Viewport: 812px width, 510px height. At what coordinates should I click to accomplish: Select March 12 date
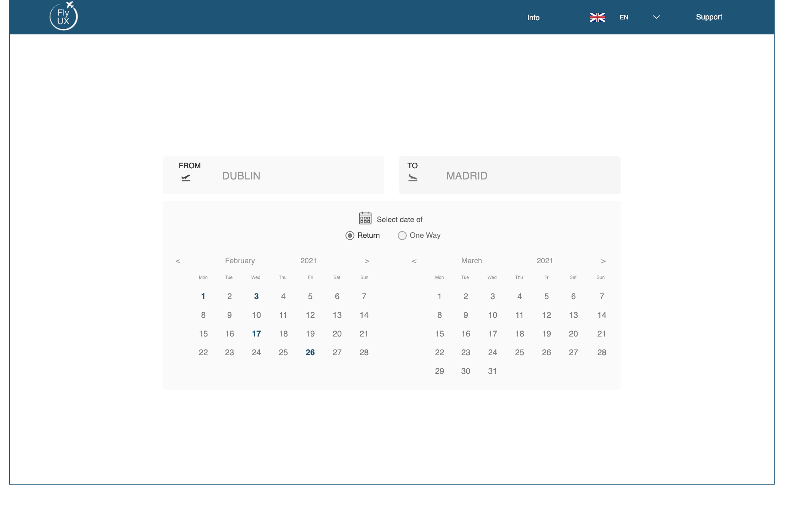pos(547,315)
